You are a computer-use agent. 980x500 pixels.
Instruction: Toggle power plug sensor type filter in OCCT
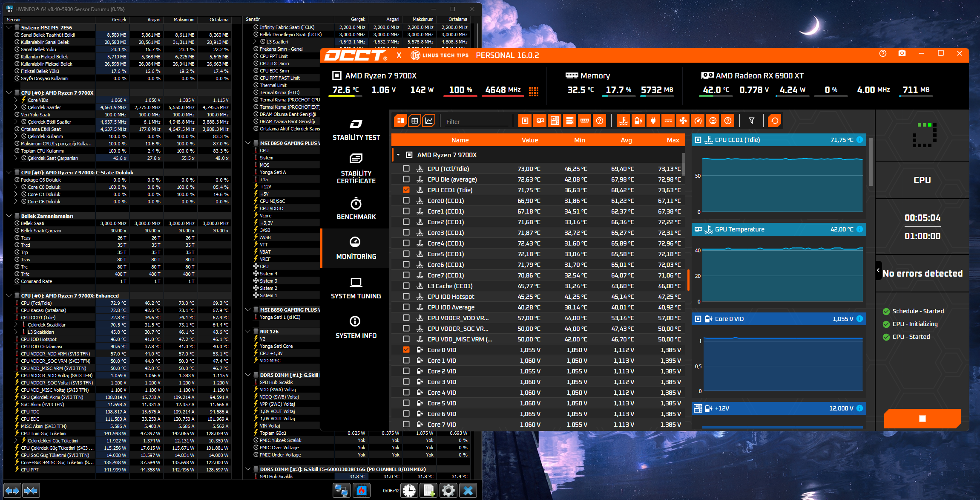point(653,121)
